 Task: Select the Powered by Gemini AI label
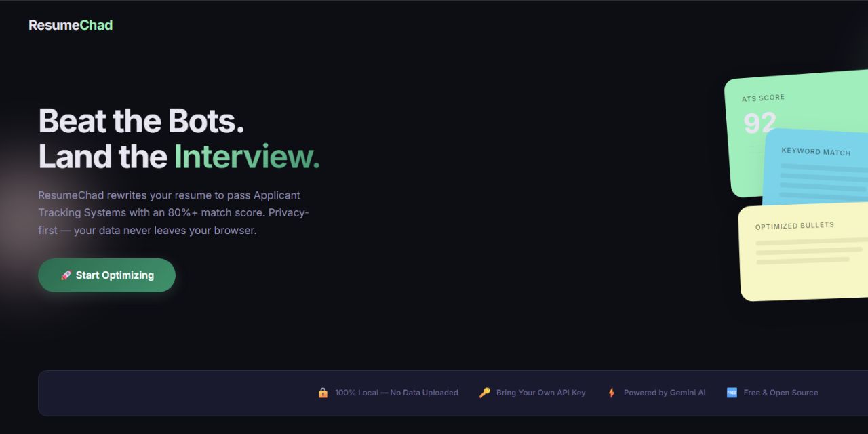(665, 393)
